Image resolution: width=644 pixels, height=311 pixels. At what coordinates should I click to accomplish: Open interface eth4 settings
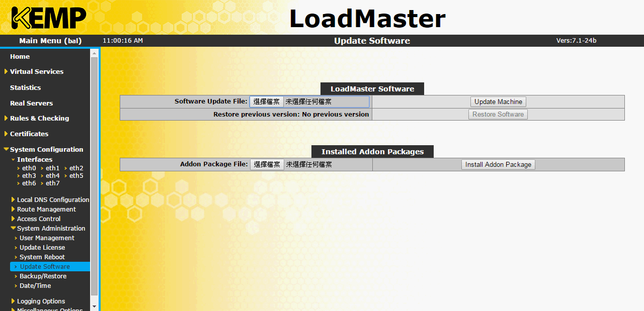[x=52, y=176]
